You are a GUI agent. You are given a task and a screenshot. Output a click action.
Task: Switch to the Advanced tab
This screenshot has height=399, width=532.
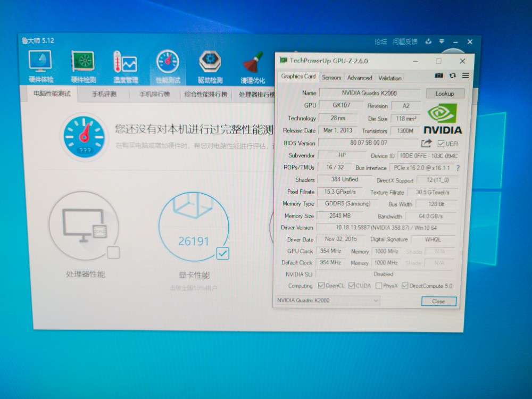pyautogui.click(x=359, y=78)
